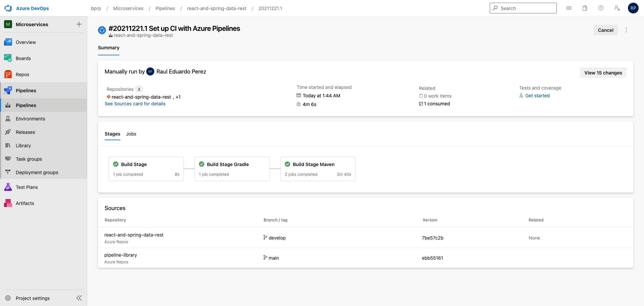
Task: Open the Build Stage Gradle card
Action: pos(232,169)
